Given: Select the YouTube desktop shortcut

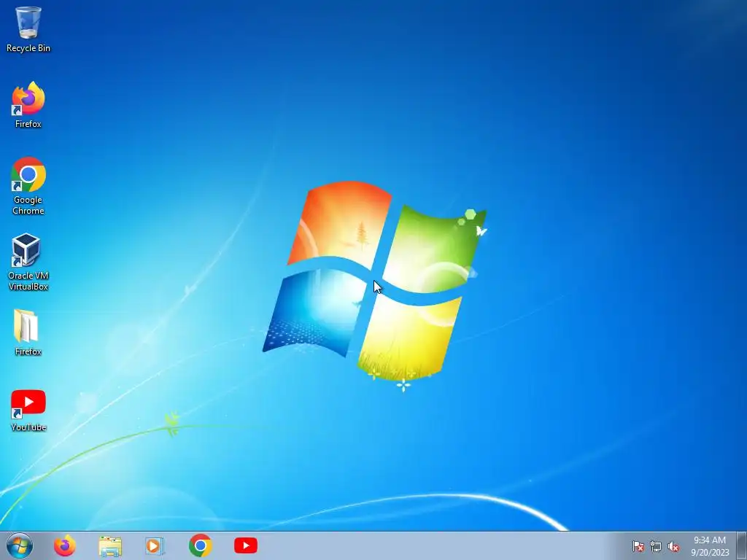Looking at the screenshot, I should [x=28, y=411].
